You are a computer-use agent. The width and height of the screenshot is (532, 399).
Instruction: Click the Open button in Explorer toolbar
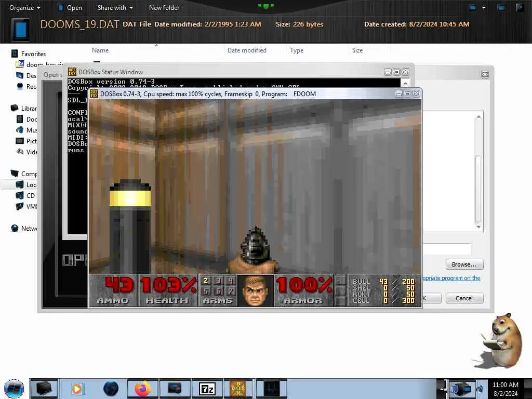click(x=70, y=7)
